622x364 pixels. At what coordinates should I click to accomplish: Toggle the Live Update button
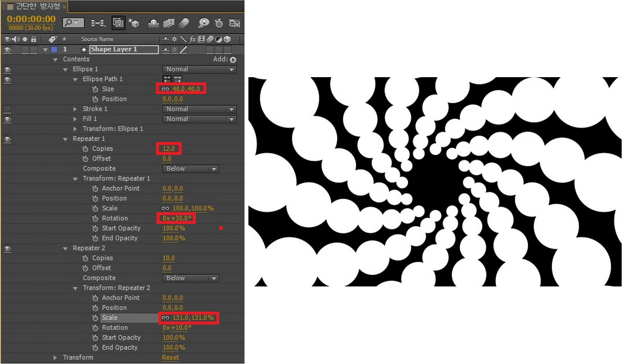pyautogui.click(x=118, y=23)
